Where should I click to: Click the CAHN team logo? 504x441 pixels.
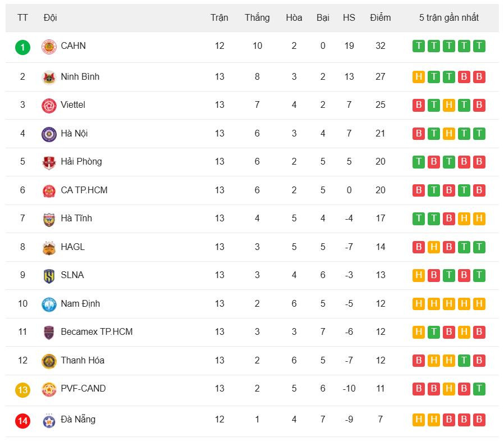(x=49, y=47)
